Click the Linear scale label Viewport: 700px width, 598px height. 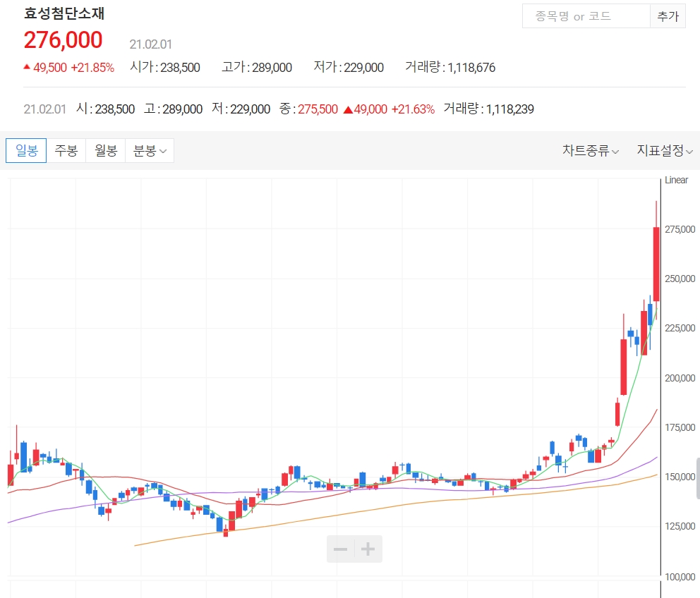676,180
